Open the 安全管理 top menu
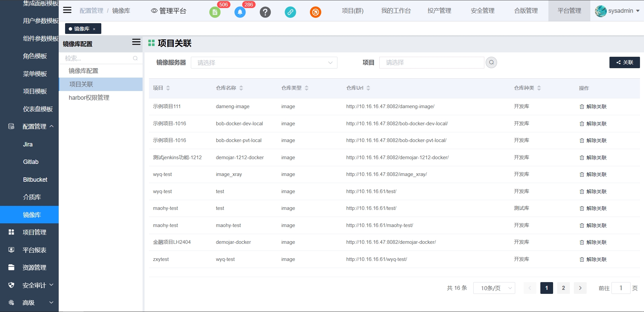 (482, 11)
